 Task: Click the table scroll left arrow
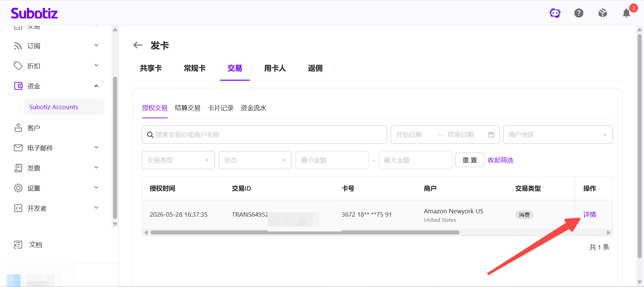coord(146,232)
